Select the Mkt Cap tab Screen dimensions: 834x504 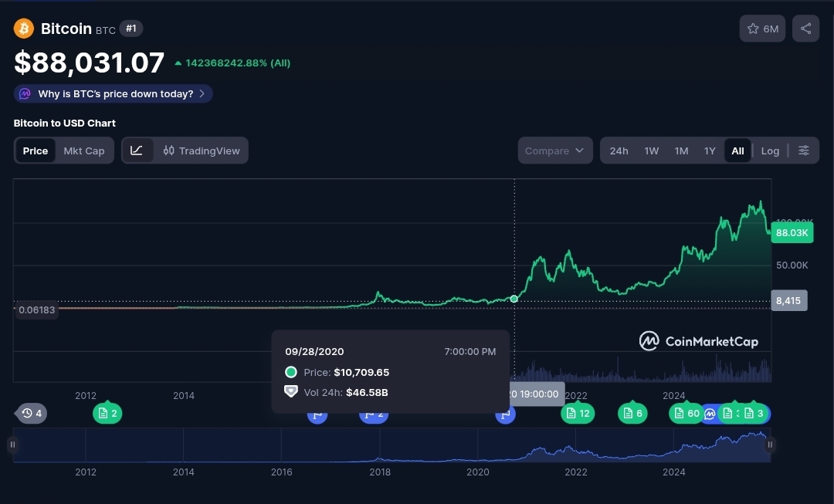pos(84,151)
